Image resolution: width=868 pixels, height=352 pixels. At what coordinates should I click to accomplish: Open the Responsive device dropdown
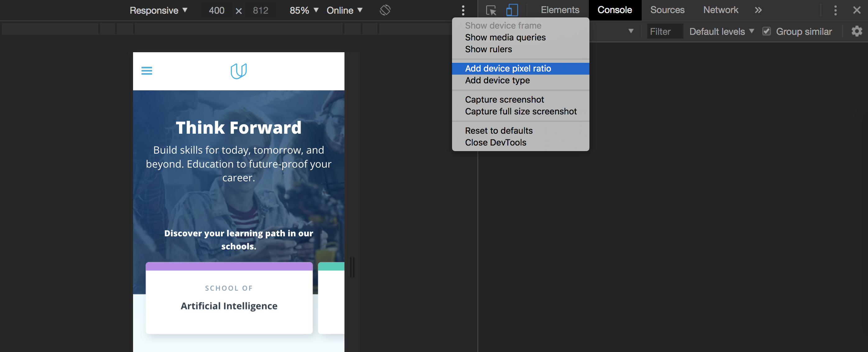click(158, 10)
